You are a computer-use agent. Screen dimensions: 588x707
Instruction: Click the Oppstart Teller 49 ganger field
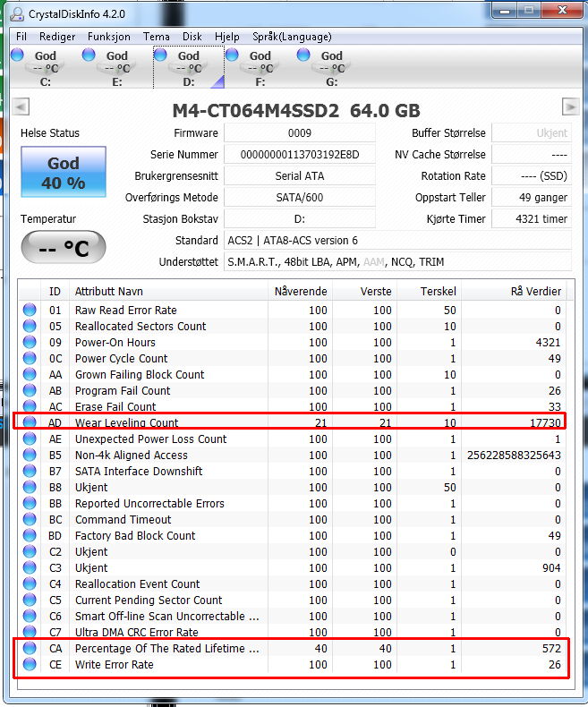coord(532,198)
